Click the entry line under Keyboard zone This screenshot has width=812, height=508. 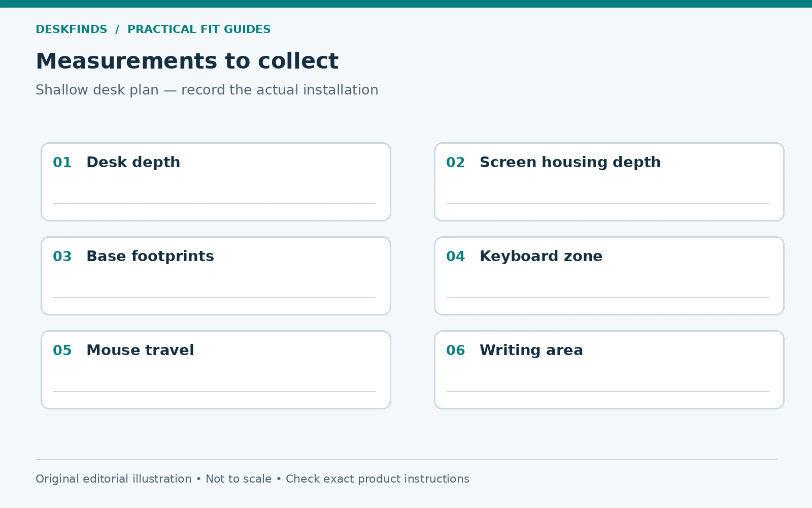coord(608,298)
